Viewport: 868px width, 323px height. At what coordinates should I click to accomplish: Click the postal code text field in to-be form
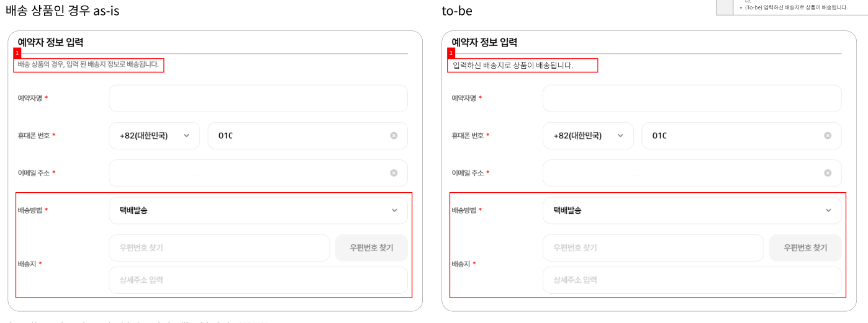(653, 248)
